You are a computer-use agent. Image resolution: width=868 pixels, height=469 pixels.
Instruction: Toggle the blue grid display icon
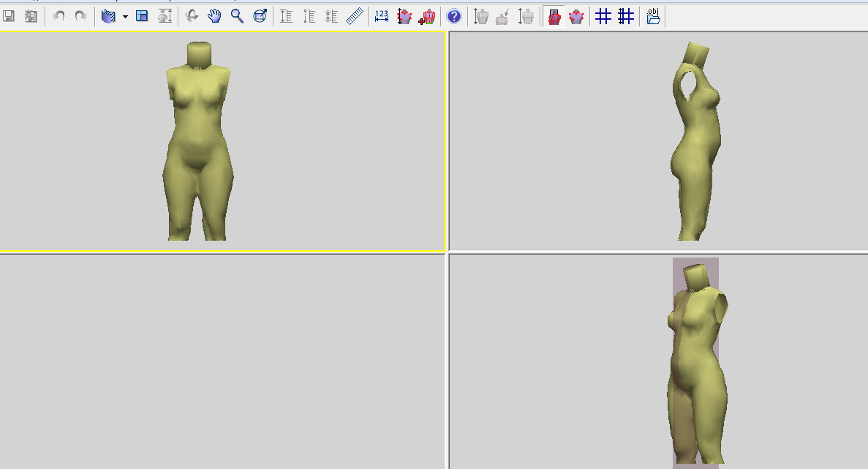point(603,16)
